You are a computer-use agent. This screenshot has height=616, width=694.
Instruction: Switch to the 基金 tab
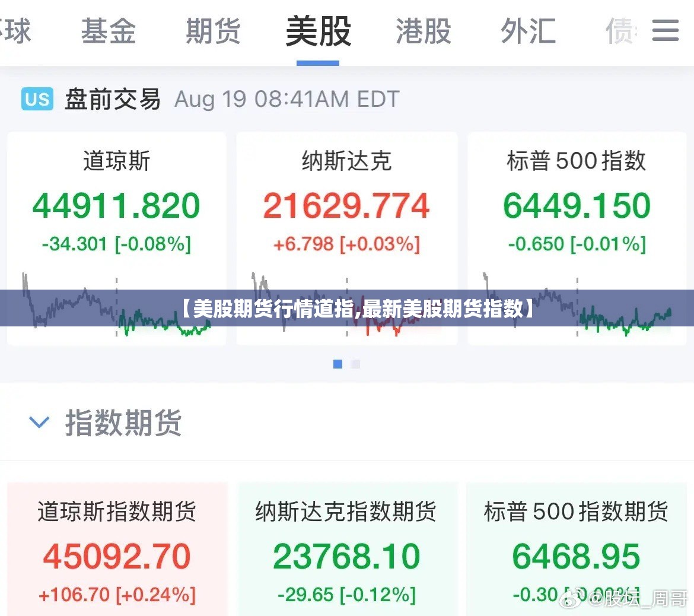click(x=109, y=31)
